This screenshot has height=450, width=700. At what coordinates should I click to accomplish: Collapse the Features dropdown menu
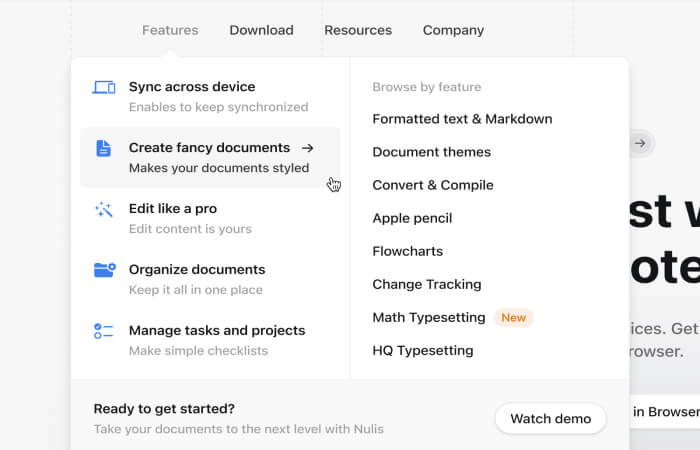(170, 30)
